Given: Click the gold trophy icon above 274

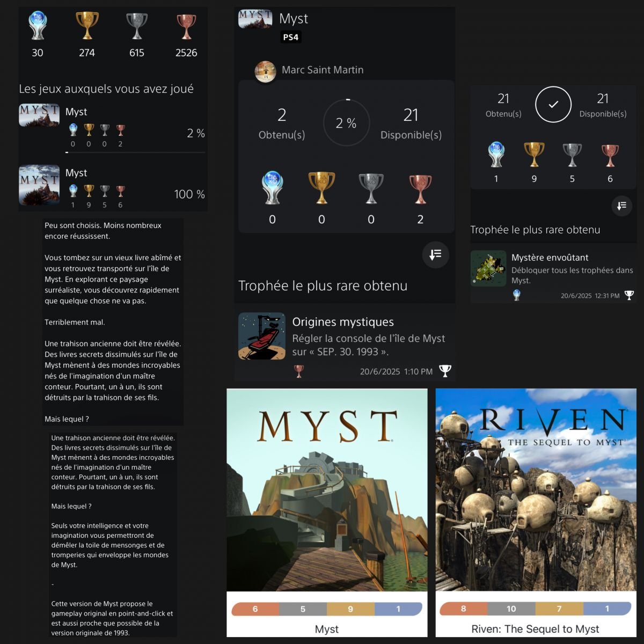Looking at the screenshot, I should [x=87, y=26].
